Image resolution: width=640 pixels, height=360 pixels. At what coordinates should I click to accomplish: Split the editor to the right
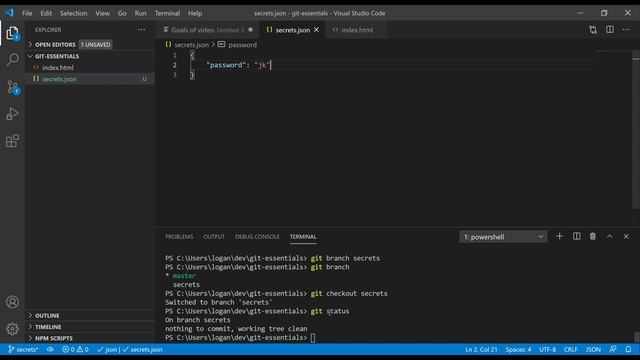pyautogui.click(x=609, y=29)
